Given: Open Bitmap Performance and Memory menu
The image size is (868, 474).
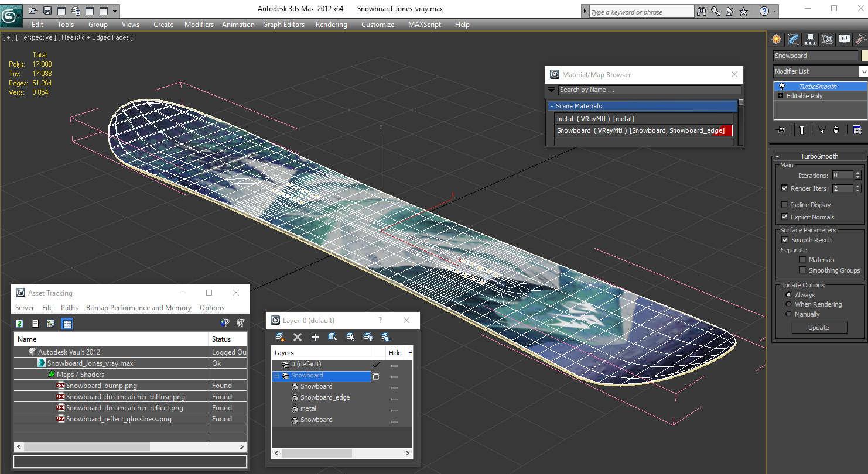Looking at the screenshot, I should [139, 308].
